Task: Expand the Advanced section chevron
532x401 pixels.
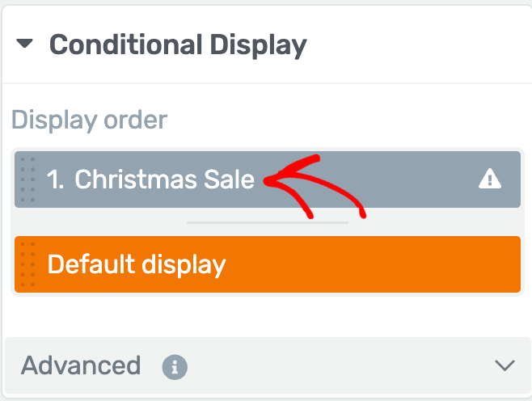Action: (x=505, y=365)
